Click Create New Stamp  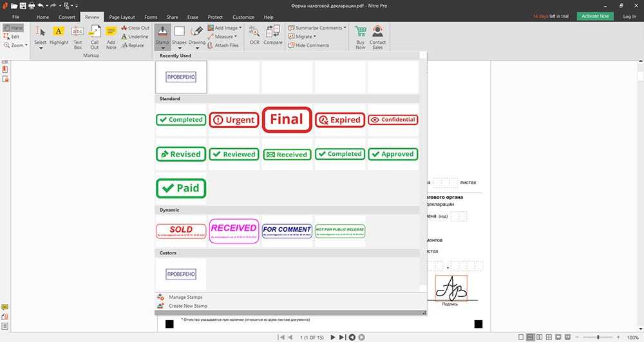point(187,306)
